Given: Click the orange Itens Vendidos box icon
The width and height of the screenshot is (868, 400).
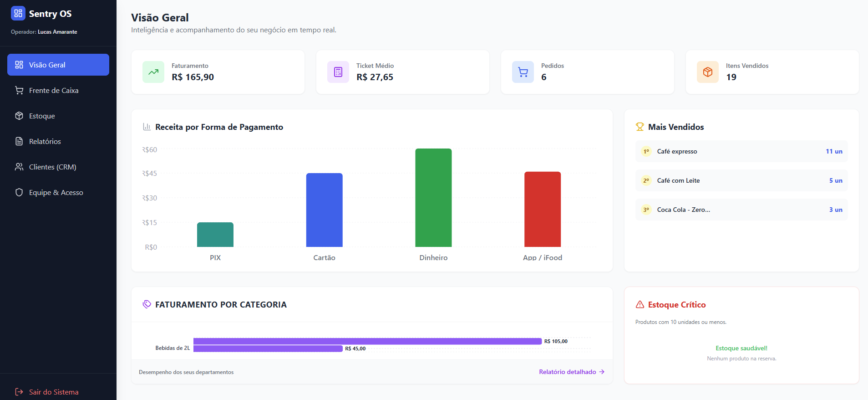Looking at the screenshot, I should (708, 72).
